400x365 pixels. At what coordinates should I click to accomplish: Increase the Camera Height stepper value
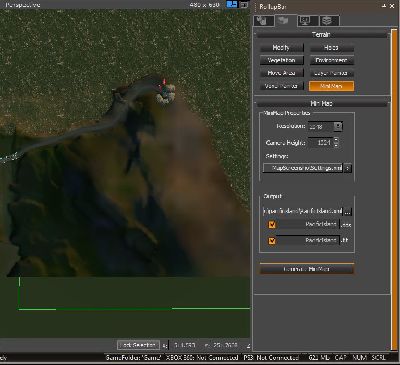(x=336, y=140)
